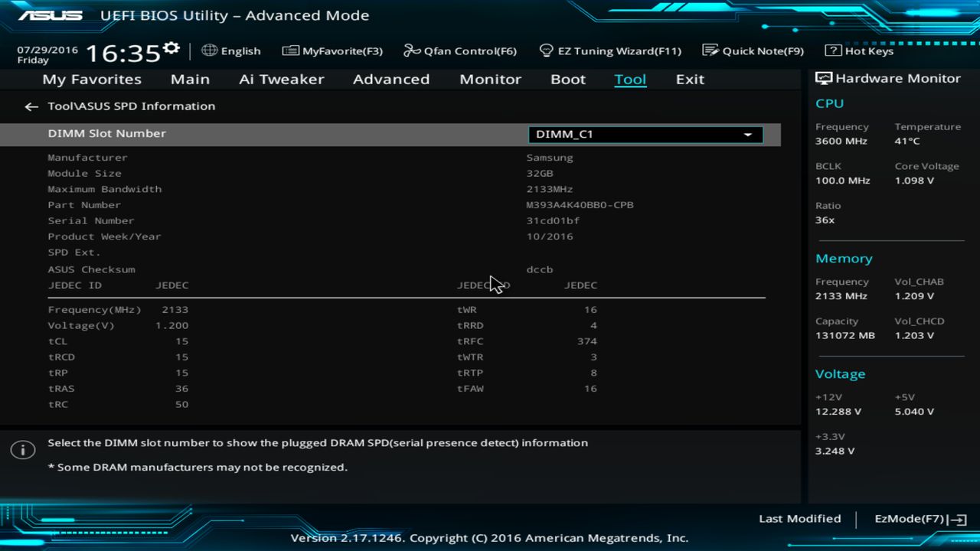Click the Last Modified button
The width and height of the screenshot is (980, 551).
pyautogui.click(x=799, y=519)
